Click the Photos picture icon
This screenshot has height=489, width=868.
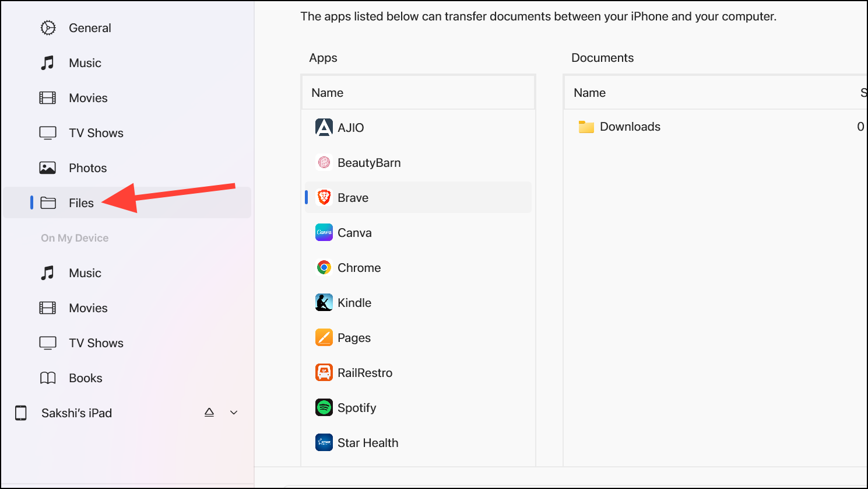[48, 168]
